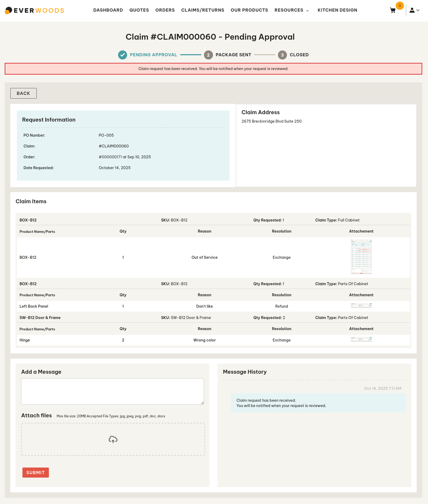Image resolution: width=428 pixels, height=504 pixels.
Task: Open the Out of Service attachment thumbnail
Action: click(x=361, y=257)
